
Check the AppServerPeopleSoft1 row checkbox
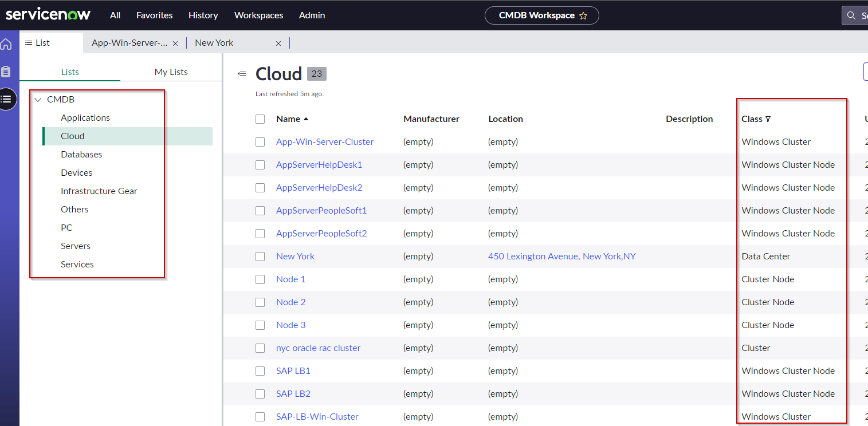pos(260,211)
